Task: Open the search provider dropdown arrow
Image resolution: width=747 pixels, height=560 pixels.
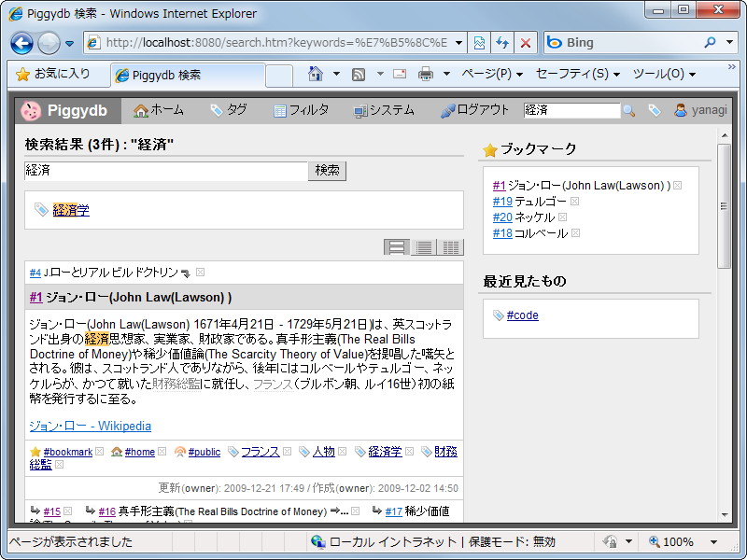Action: point(729,43)
